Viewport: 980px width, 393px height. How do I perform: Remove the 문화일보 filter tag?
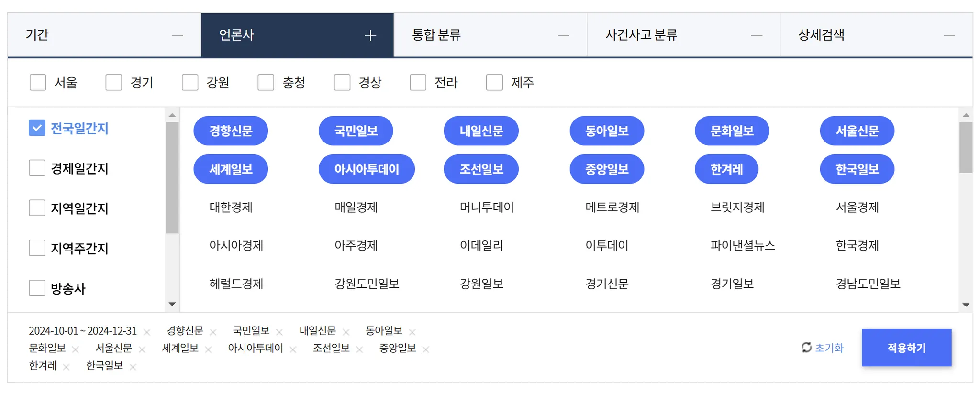pos(75,349)
